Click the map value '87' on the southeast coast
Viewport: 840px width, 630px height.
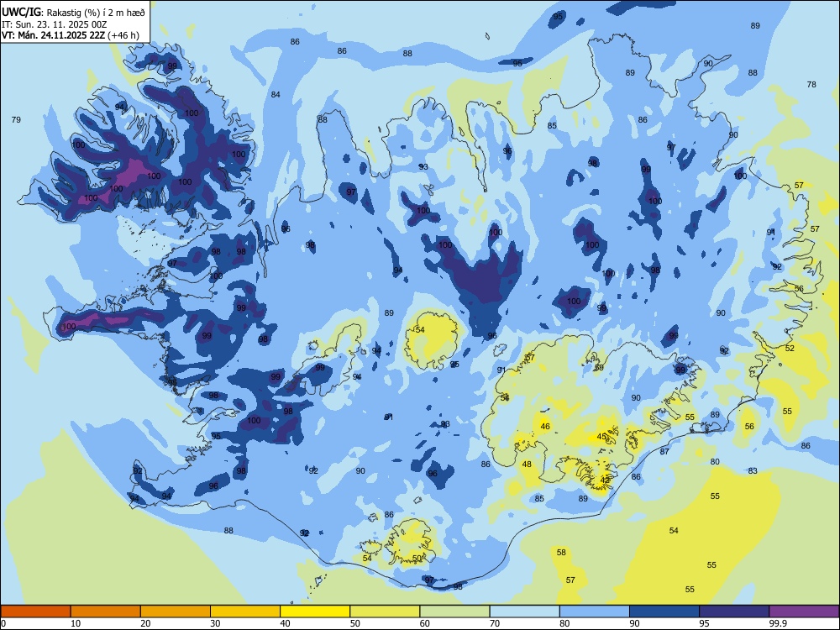(x=664, y=452)
